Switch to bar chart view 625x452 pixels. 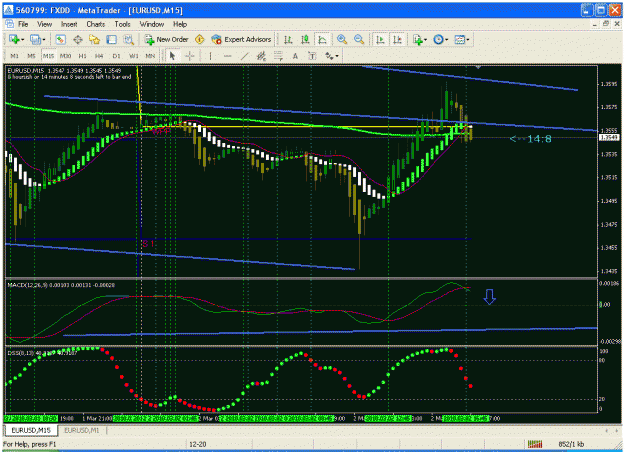click(288, 39)
